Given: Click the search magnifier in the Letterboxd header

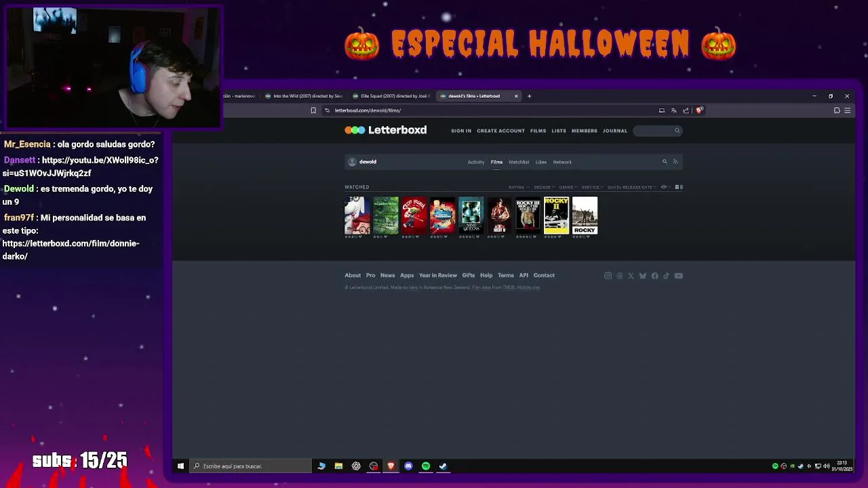Looking at the screenshot, I should click(677, 131).
